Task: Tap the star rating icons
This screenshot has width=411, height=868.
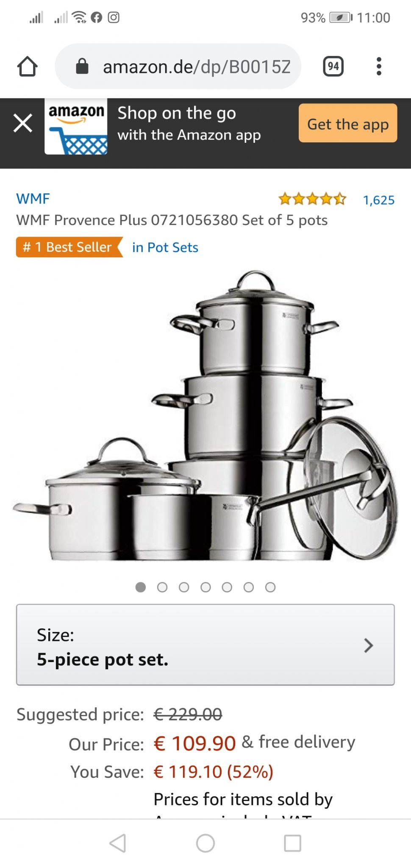Action: (312, 199)
